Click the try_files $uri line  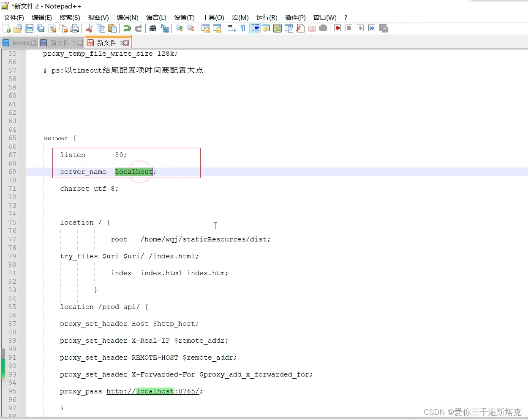coord(129,256)
